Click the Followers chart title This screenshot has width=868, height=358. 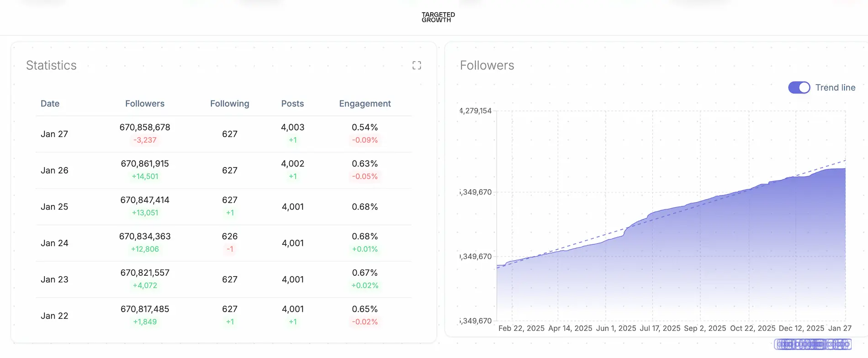[x=487, y=65]
